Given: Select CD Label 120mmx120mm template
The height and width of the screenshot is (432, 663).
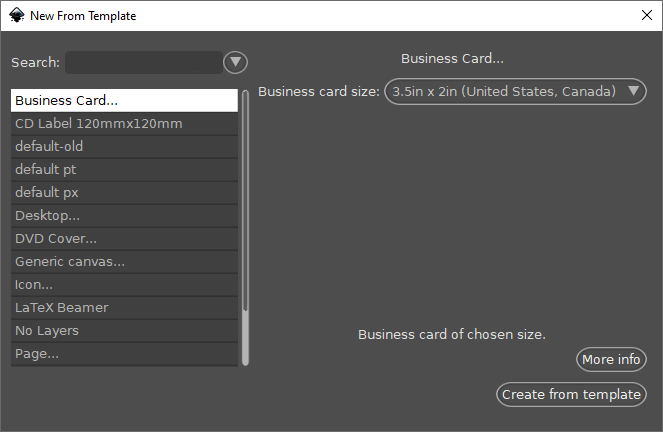Looking at the screenshot, I should click(x=124, y=124).
